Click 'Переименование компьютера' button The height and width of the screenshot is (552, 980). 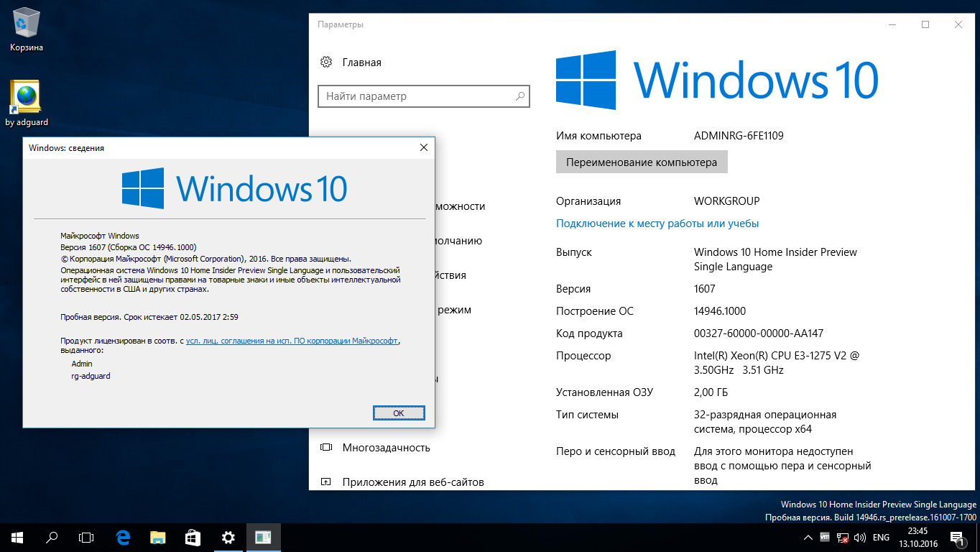point(642,162)
